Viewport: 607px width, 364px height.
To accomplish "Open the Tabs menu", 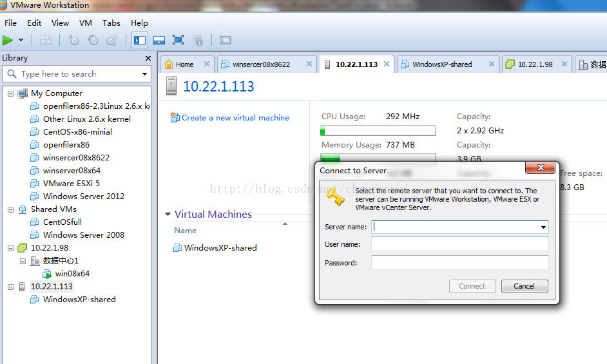I will [x=111, y=23].
